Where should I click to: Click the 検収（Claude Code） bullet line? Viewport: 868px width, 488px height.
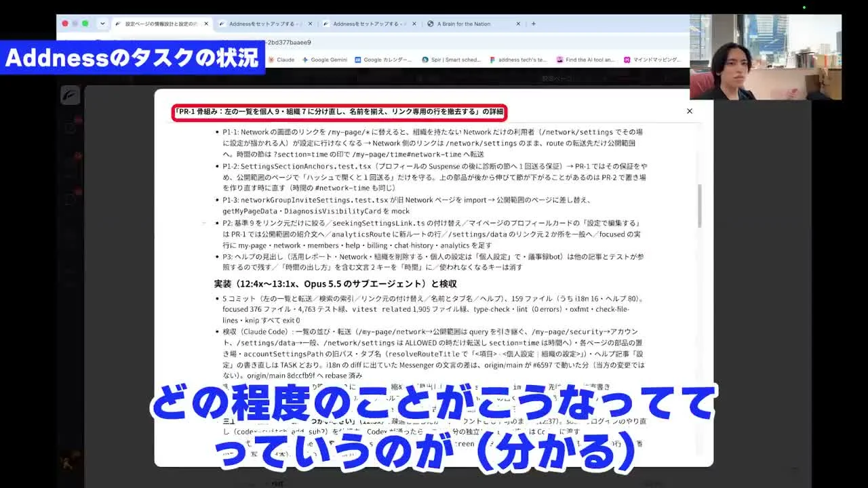[433, 354]
